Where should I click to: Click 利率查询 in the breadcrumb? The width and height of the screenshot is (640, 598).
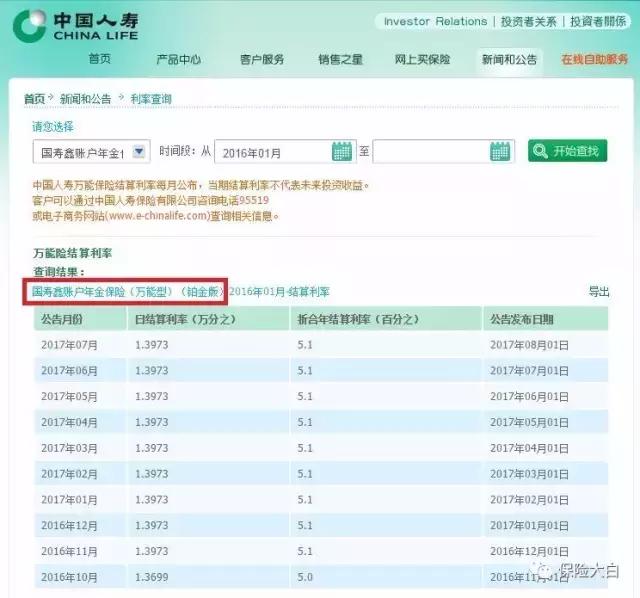pos(151,99)
